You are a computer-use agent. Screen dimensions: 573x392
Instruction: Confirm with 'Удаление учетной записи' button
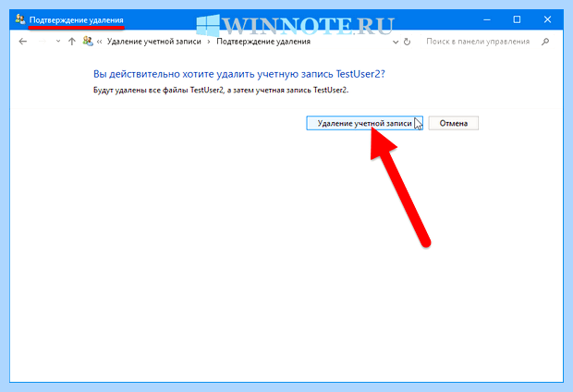[364, 123]
